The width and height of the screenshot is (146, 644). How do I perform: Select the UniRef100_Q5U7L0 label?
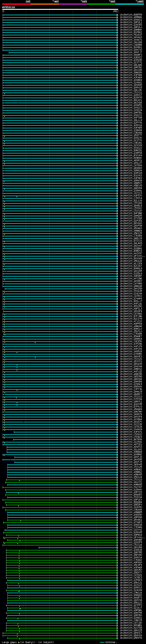[131, 331]
